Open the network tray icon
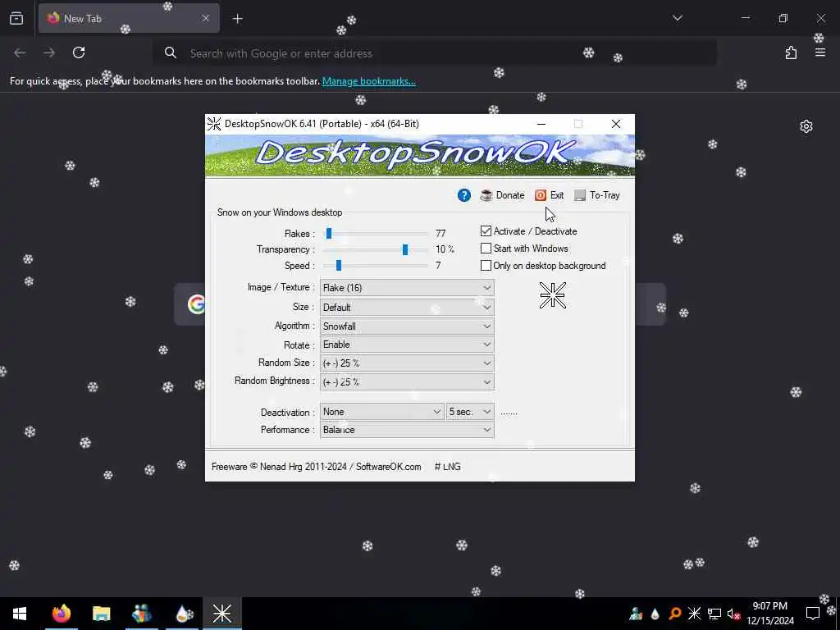This screenshot has height=630, width=840. [714, 614]
